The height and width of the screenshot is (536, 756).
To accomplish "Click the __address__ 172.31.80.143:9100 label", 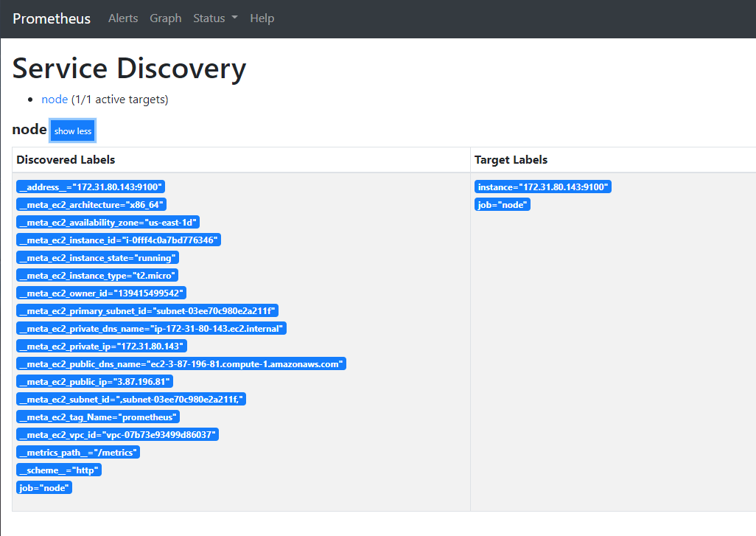I will (91, 187).
